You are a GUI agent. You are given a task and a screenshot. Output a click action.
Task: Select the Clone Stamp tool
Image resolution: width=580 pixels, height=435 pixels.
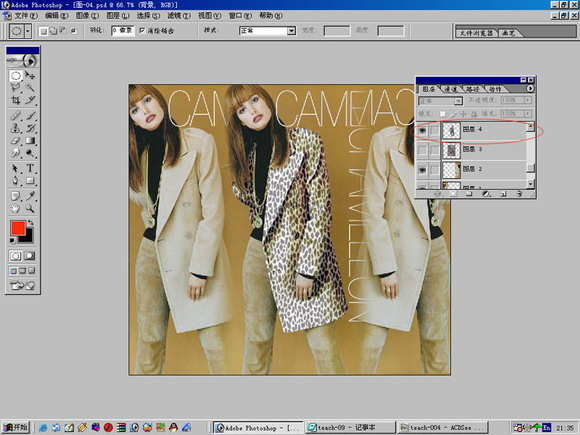[x=16, y=128]
